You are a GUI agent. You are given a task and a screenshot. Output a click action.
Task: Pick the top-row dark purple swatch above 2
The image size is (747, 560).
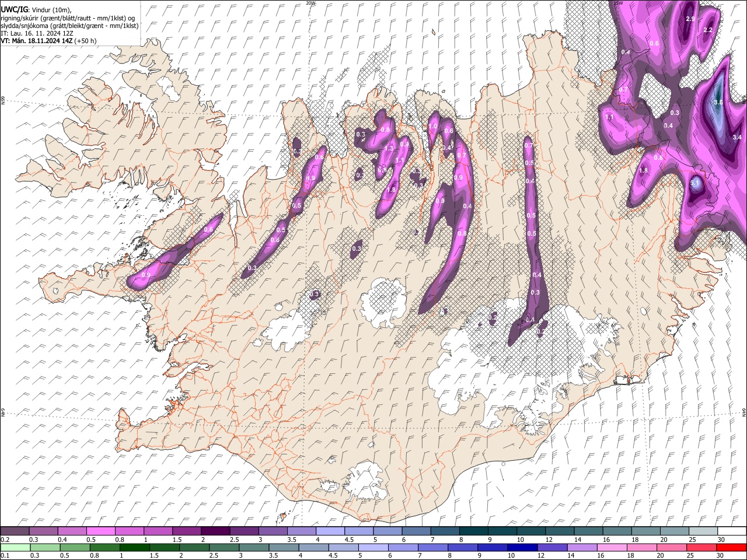215,531
